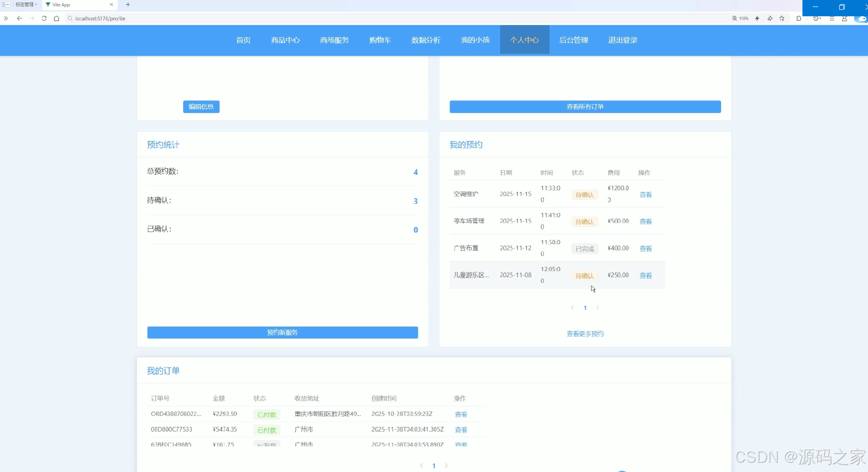This screenshot has width=868, height=472.
Task: Close the Vite App tab
Action: click(x=112, y=5)
